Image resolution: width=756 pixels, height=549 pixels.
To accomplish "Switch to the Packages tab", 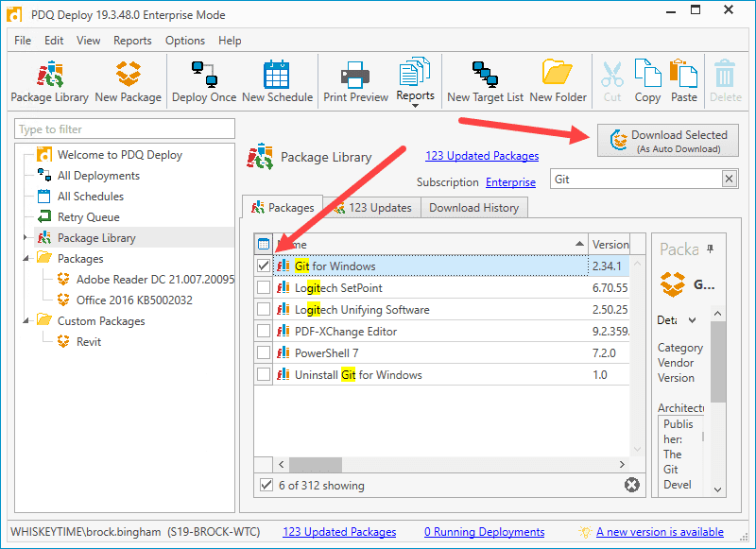I will tap(283, 208).
